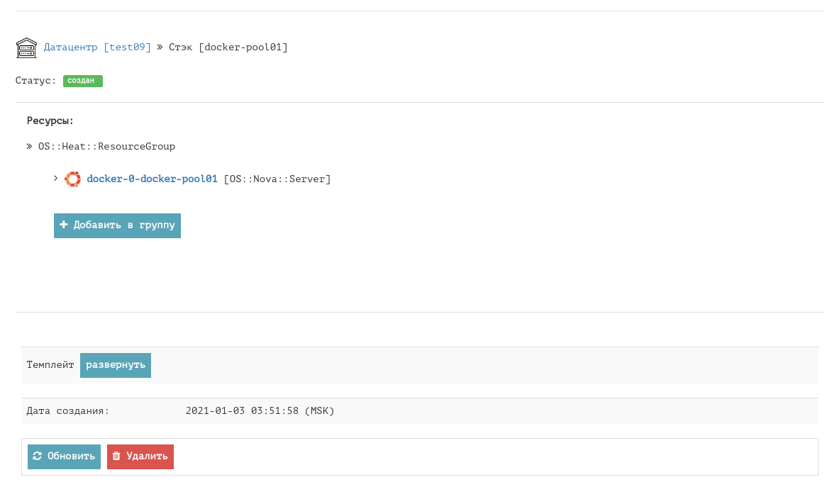Click the [OS::Nova::Server] type label
The image size is (837, 504).
[x=277, y=179]
